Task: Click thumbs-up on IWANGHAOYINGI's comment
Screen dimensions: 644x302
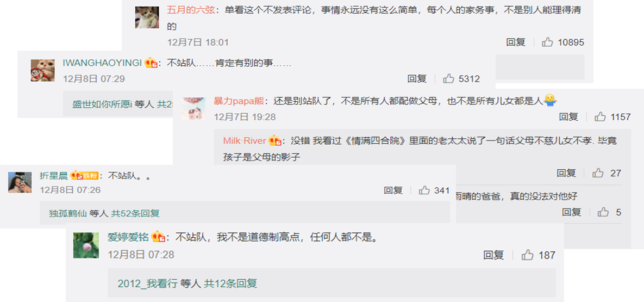Action: (448, 78)
